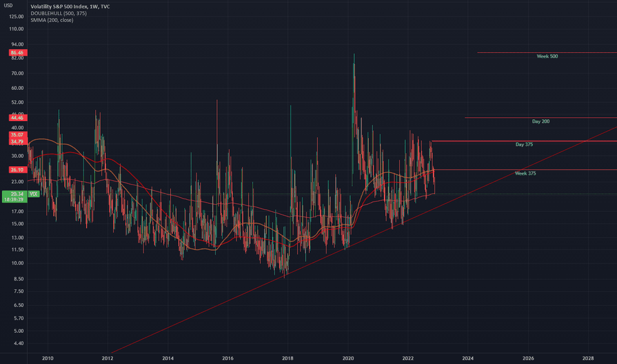This screenshot has width=617, height=364.
Task: Click the 8.50 price scale value
Action: click(x=19, y=279)
